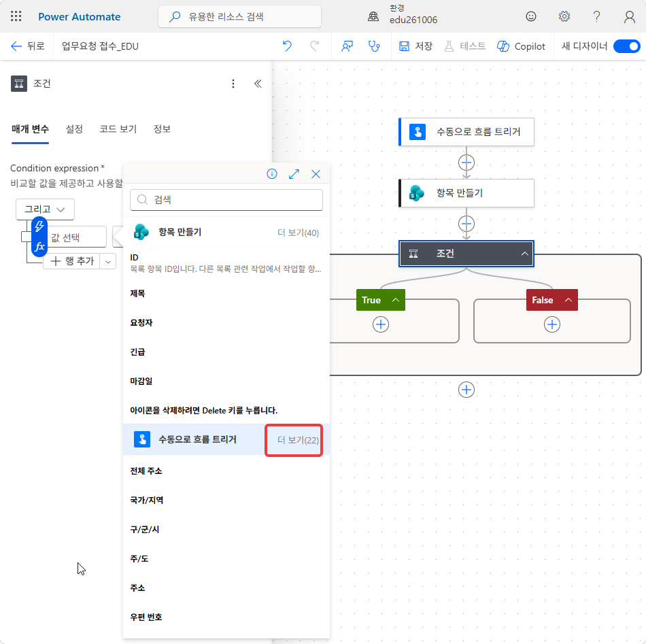This screenshot has height=644, width=646.
Task: Click the 검색 field in dynamic content
Action: click(226, 200)
